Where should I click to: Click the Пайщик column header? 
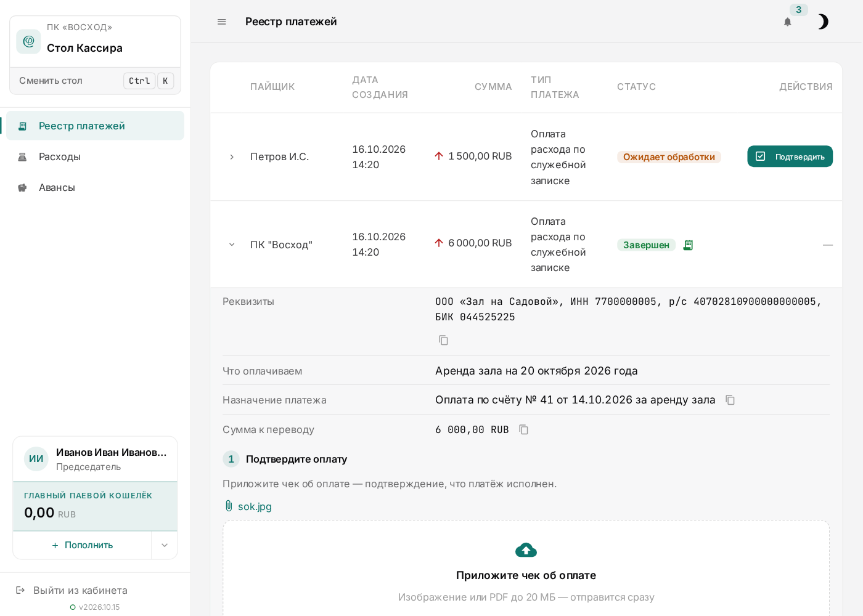tap(272, 87)
